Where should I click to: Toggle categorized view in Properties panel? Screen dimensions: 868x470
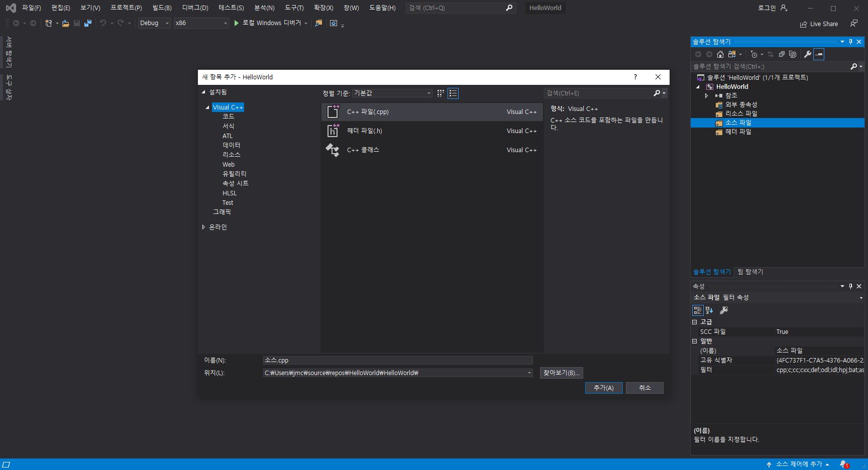coord(698,310)
